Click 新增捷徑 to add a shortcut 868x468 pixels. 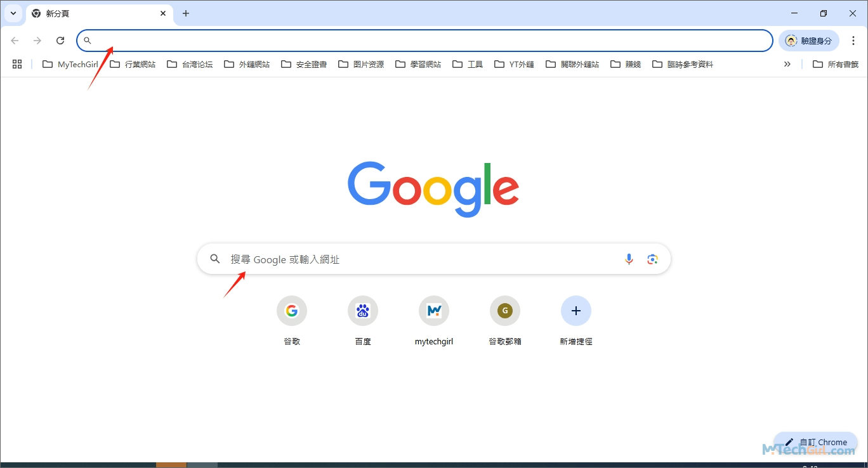(x=575, y=311)
